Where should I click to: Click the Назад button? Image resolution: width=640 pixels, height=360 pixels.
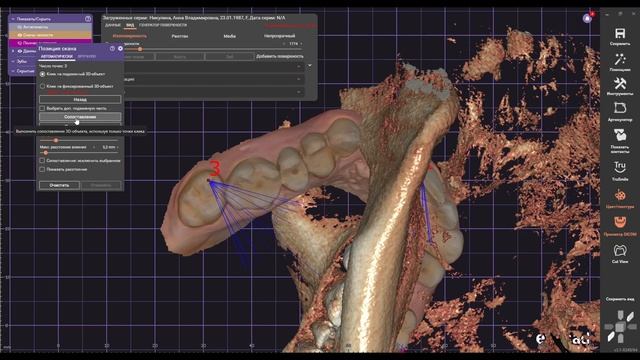(x=80, y=99)
